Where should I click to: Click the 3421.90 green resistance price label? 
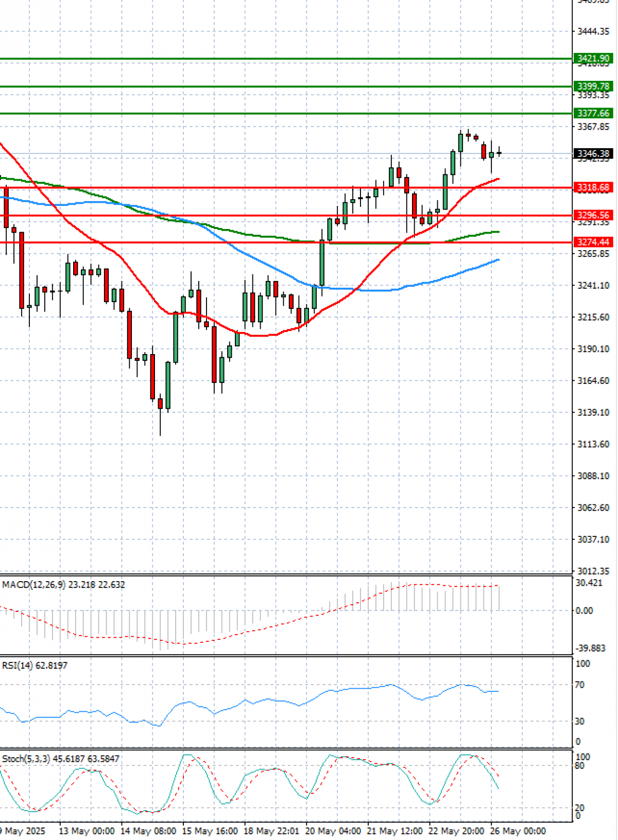[593, 59]
